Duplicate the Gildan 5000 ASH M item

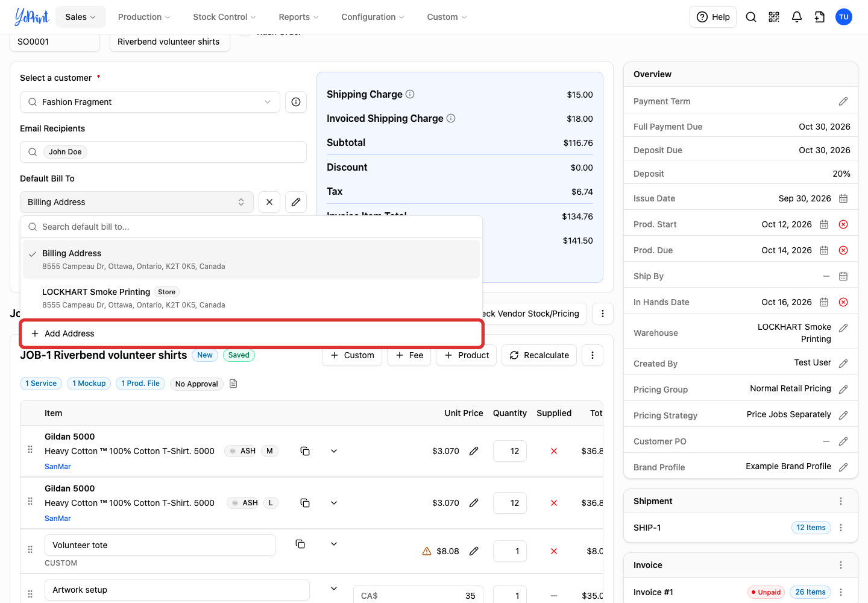point(305,451)
